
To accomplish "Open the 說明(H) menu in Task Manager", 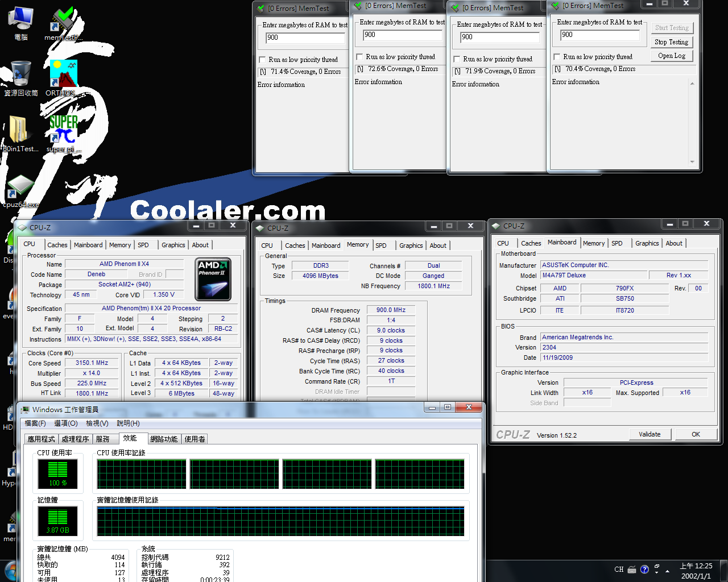I will (x=128, y=423).
